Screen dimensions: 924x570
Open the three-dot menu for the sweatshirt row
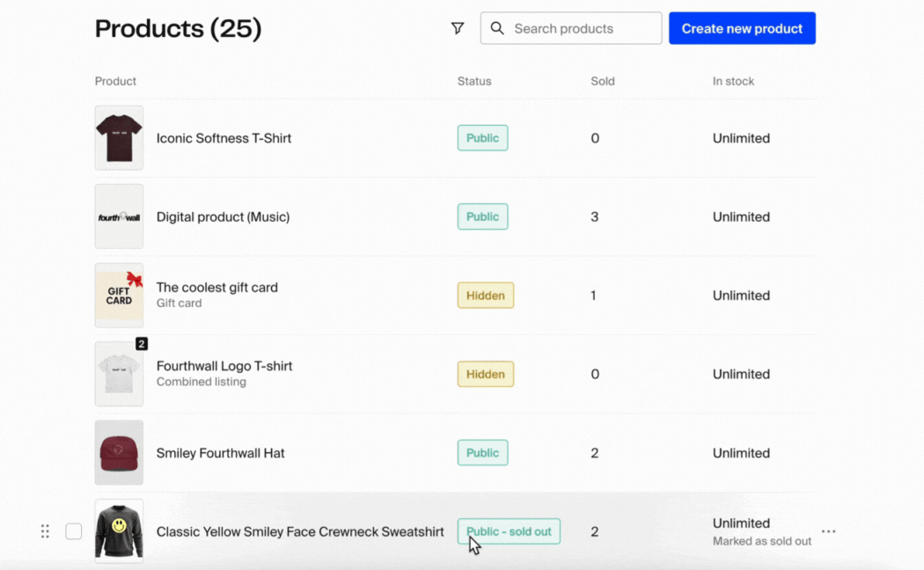pos(828,531)
